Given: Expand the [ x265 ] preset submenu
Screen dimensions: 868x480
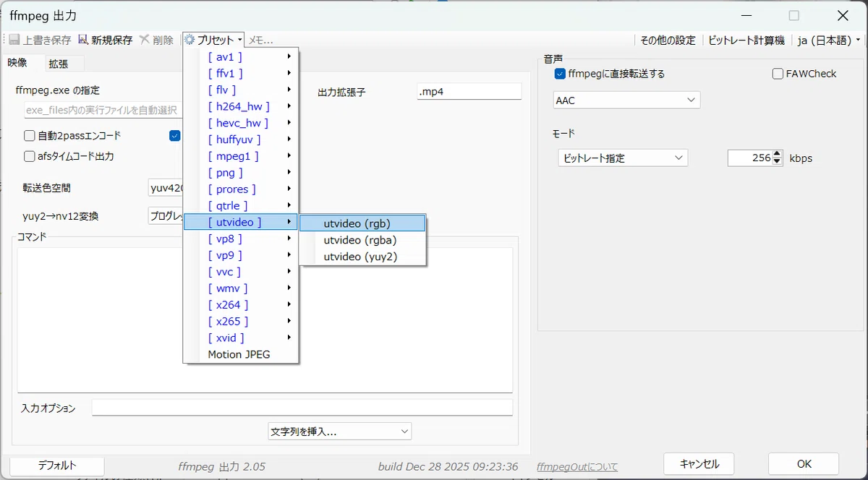Looking at the screenshot, I should pyautogui.click(x=241, y=322).
